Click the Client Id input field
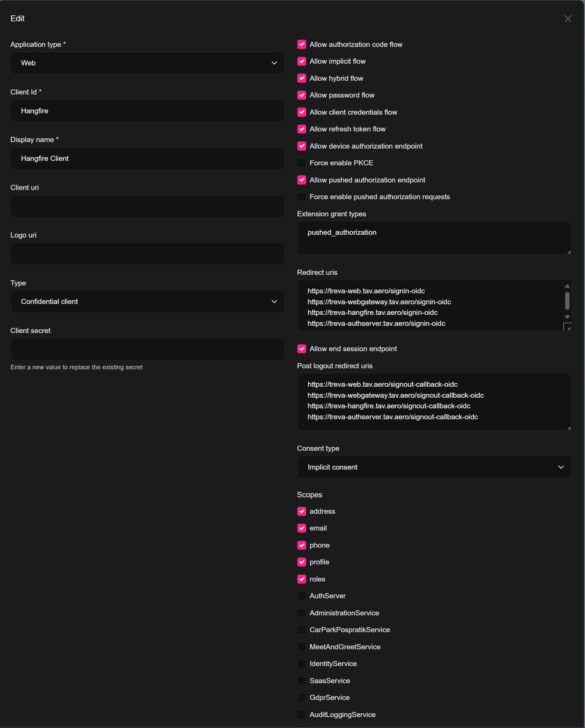 (x=147, y=111)
